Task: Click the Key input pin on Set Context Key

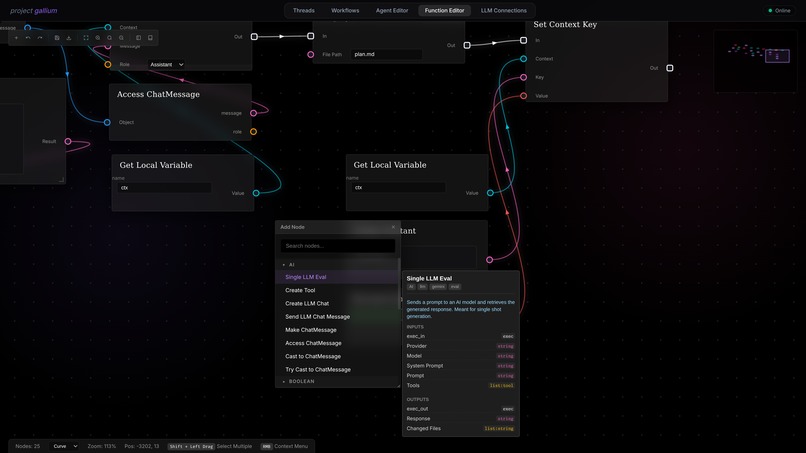Action: point(523,77)
